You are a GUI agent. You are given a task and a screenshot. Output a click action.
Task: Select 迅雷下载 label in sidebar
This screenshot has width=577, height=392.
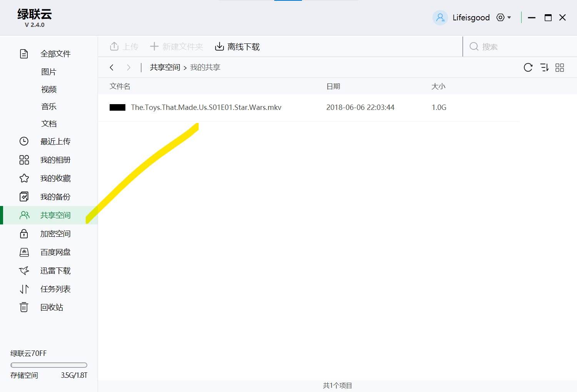coord(55,271)
